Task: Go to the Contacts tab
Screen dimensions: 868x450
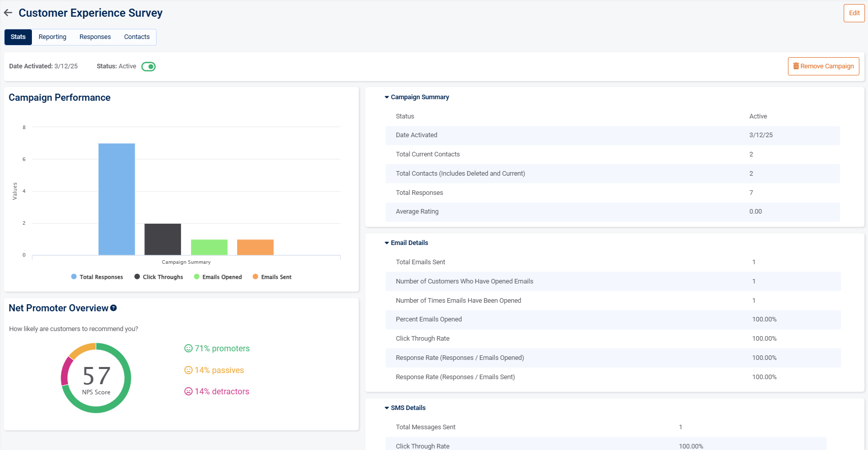Action: pyautogui.click(x=137, y=37)
